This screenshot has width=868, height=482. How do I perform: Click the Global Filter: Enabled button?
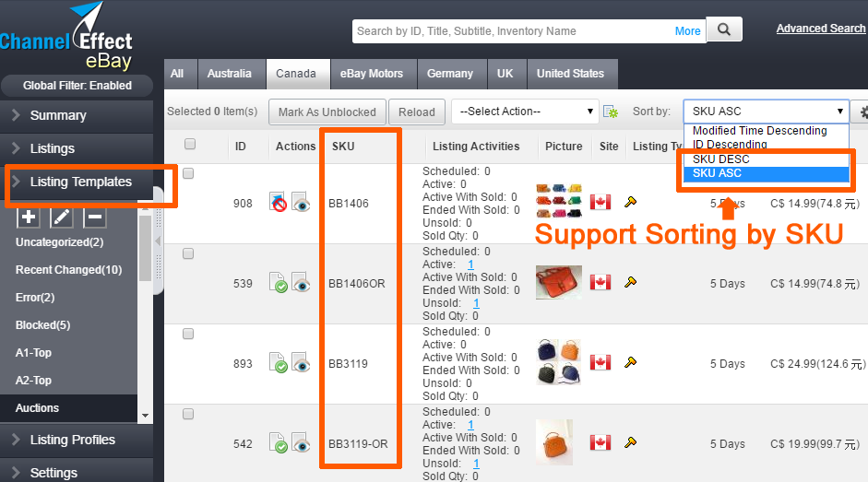(x=77, y=85)
